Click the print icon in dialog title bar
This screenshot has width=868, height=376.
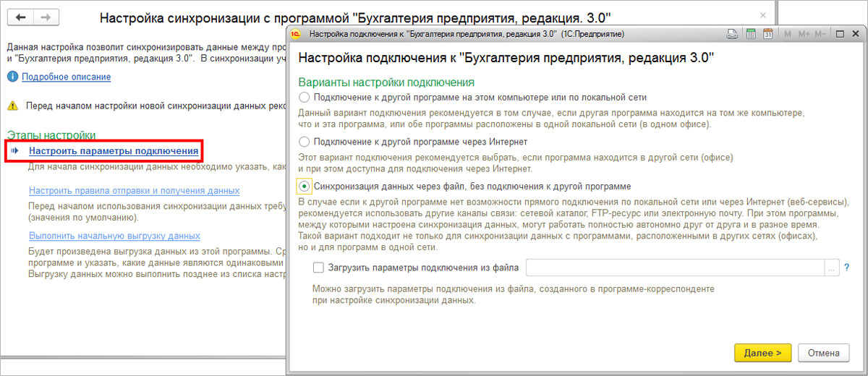[x=732, y=33]
